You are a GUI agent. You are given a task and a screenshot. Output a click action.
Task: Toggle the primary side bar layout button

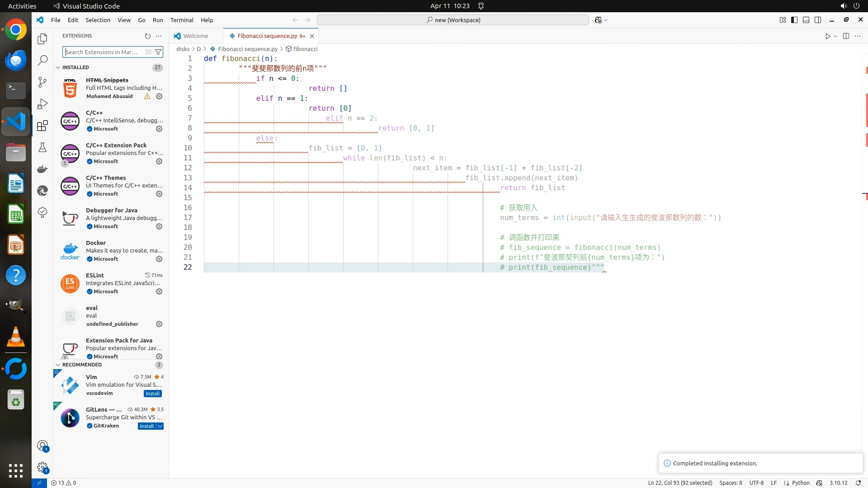pos(794,20)
